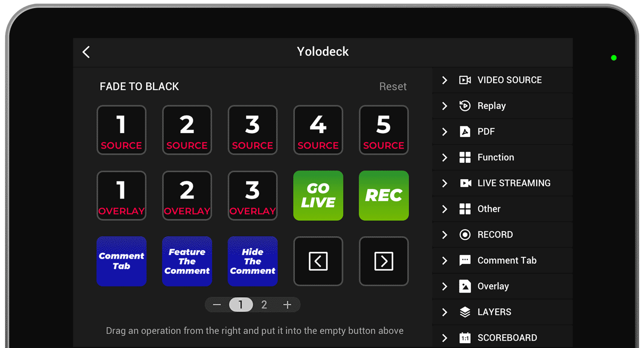This screenshot has width=644, height=348.
Task: Click the LIVE STREAMING camera icon
Action: [465, 183]
